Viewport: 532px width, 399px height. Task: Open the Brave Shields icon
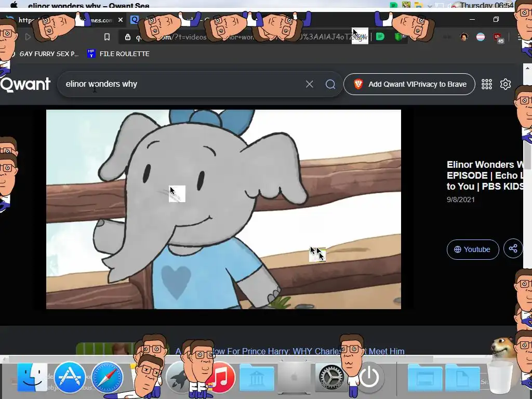point(398,37)
